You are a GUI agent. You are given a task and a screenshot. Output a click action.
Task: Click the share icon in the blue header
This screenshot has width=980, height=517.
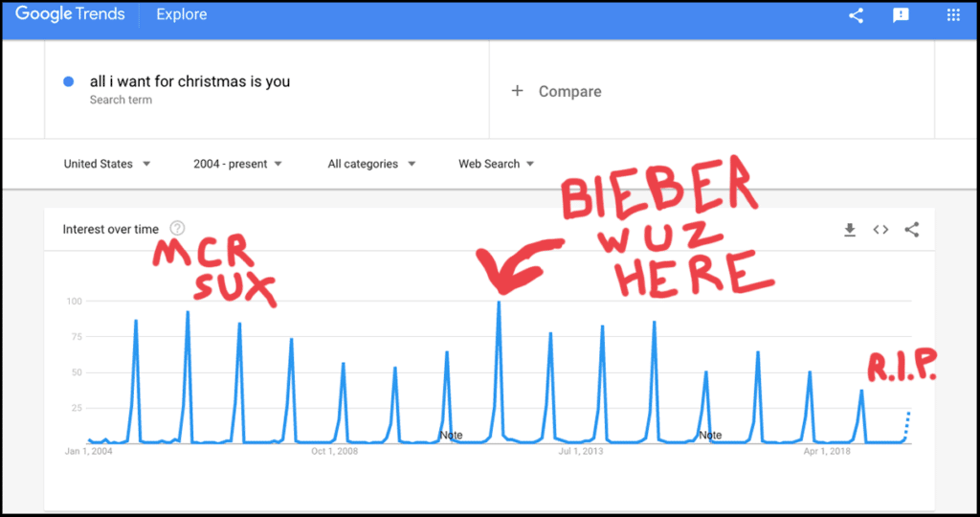[x=857, y=15]
